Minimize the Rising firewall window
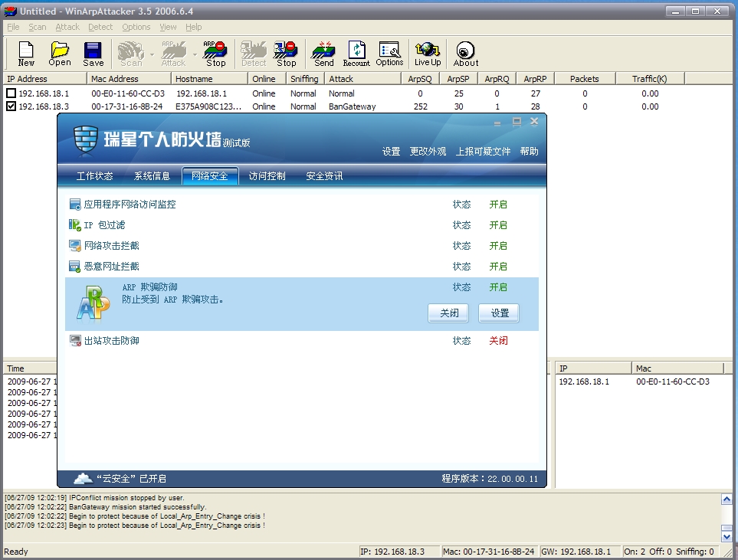The image size is (738, 560). (497, 123)
